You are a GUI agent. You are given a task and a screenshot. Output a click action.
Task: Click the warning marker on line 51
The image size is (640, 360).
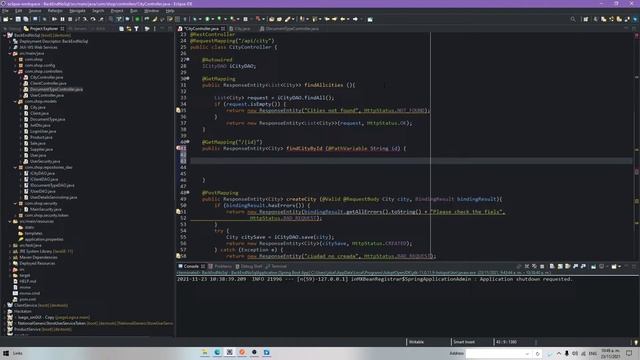[x=178, y=211]
